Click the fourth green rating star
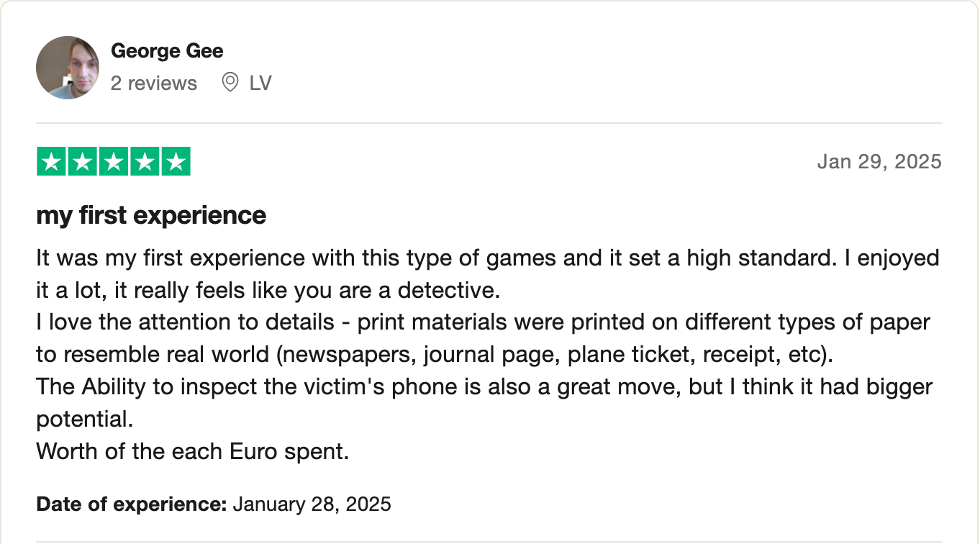980x544 pixels. pos(145,161)
